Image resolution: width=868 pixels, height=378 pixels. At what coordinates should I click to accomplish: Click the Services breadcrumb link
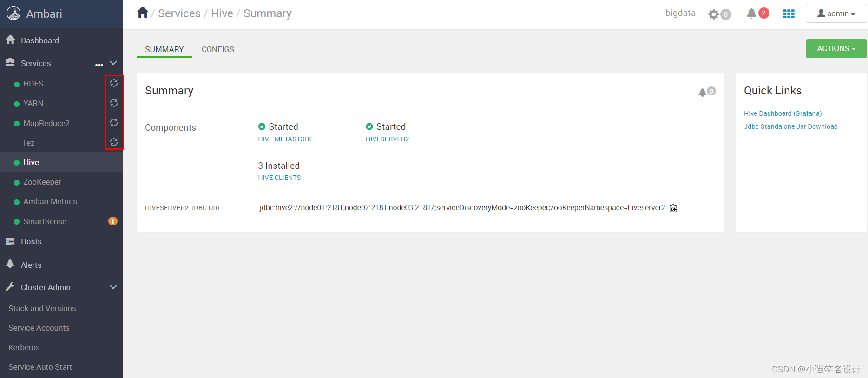(x=179, y=13)
